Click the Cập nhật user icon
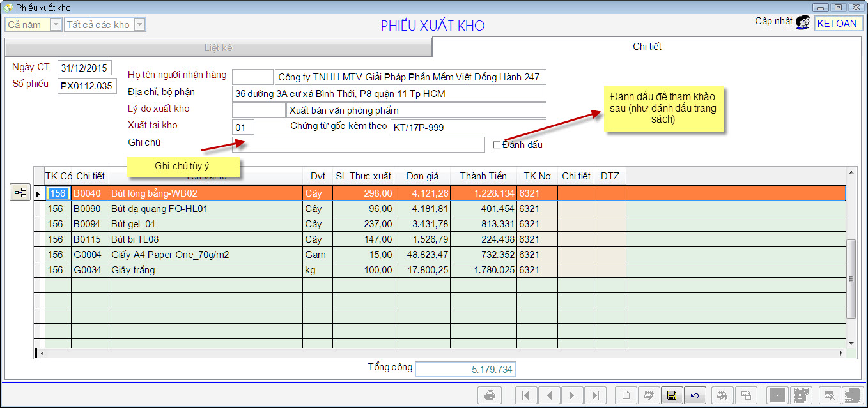The height and width of the screenshot is (408, 868). [x=803, y=23]
